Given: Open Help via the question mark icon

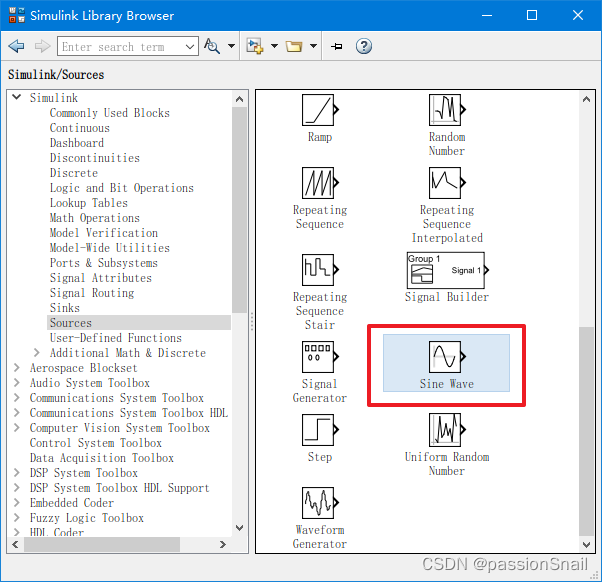Looking at the screenshot, I should click(364, 46).
